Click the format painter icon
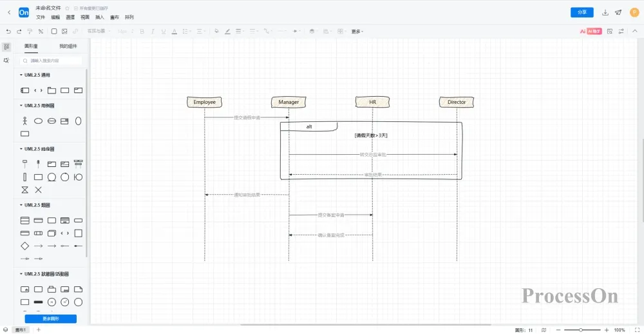This screenshot has width=644, height=334. pos(30,31)
